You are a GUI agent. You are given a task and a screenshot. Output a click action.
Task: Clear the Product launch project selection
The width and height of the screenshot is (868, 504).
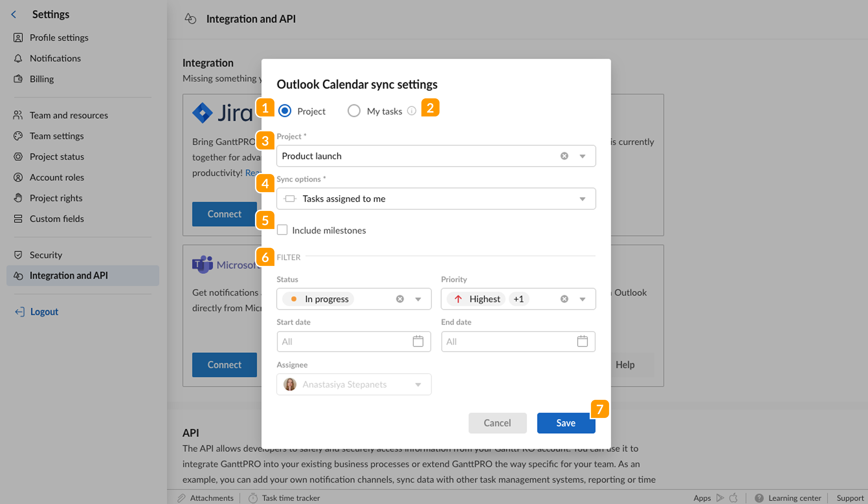pos(564,156)
